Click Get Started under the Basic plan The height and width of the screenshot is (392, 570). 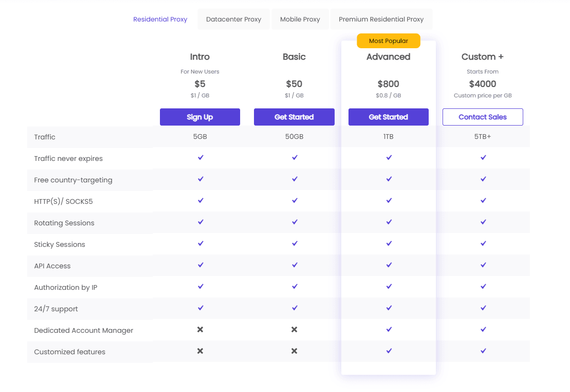294,117
